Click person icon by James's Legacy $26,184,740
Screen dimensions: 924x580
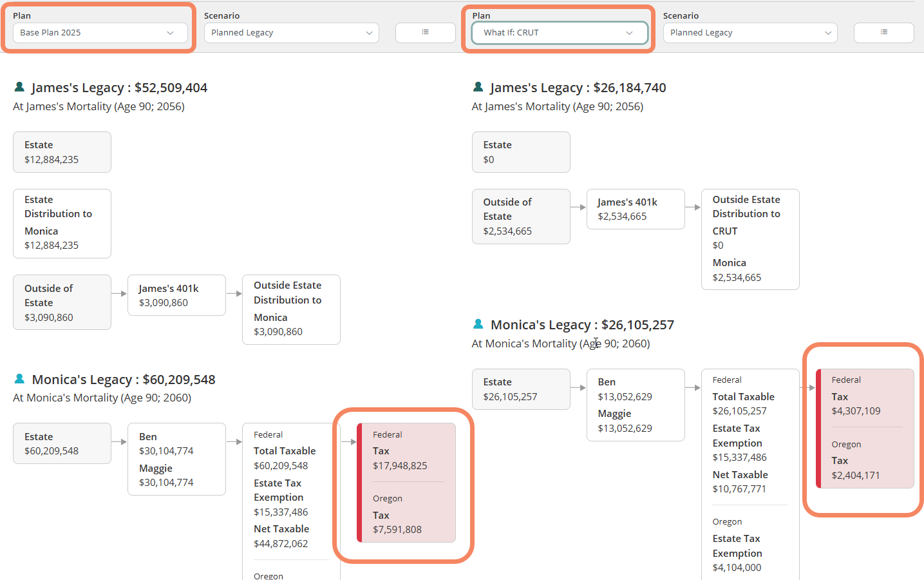pos(478,87)
